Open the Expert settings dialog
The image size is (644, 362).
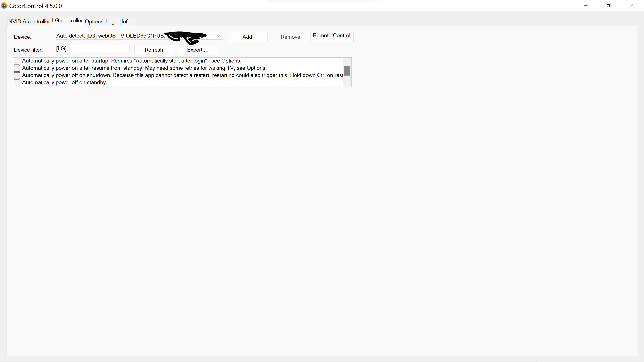tap(197, 50)
